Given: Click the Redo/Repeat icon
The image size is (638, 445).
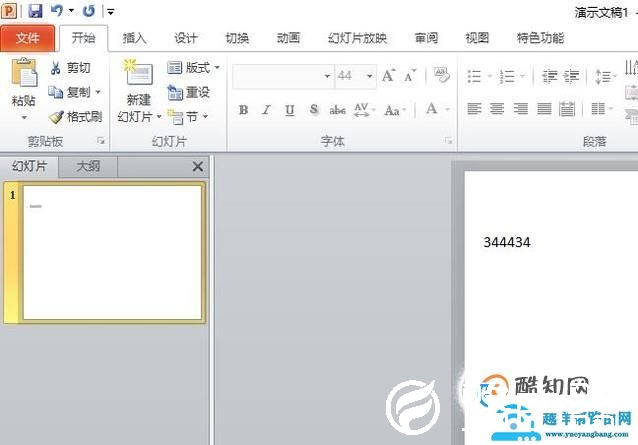Looking at the screenshot, I should pyautogui.click(x=89, y=11).
